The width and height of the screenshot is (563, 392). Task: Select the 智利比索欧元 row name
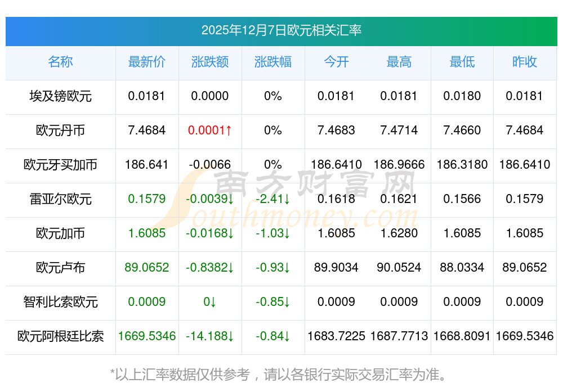(x=60, y=302)
